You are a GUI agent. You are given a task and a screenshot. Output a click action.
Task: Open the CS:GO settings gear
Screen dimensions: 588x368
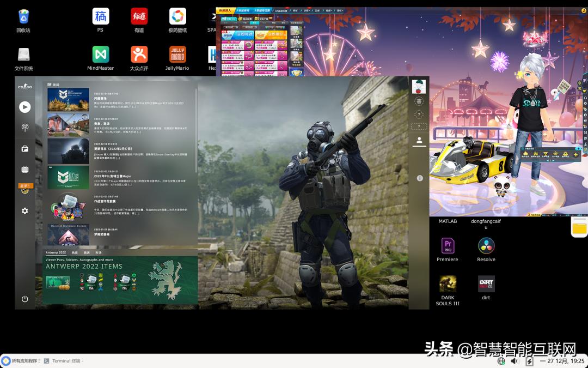24,210
